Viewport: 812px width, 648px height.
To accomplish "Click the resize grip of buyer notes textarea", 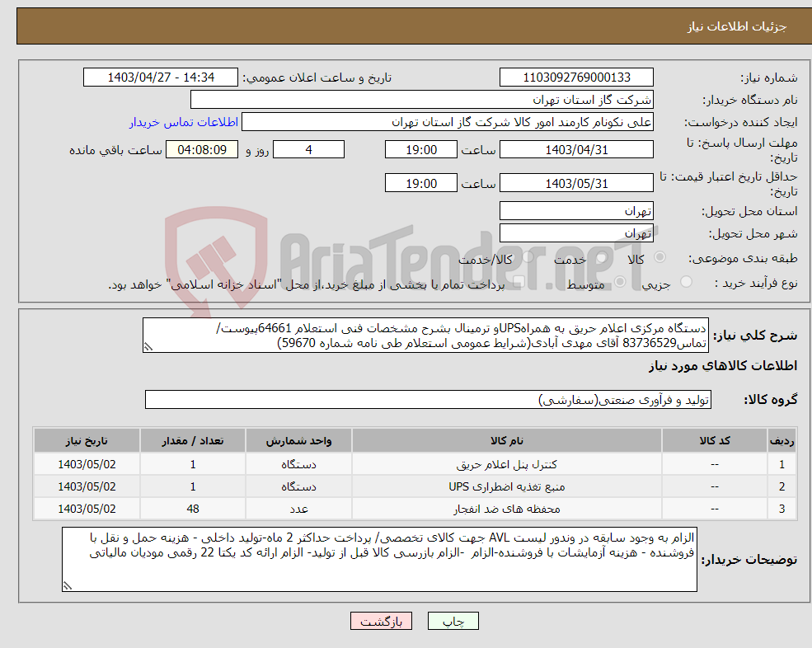I will click(68, 586).
